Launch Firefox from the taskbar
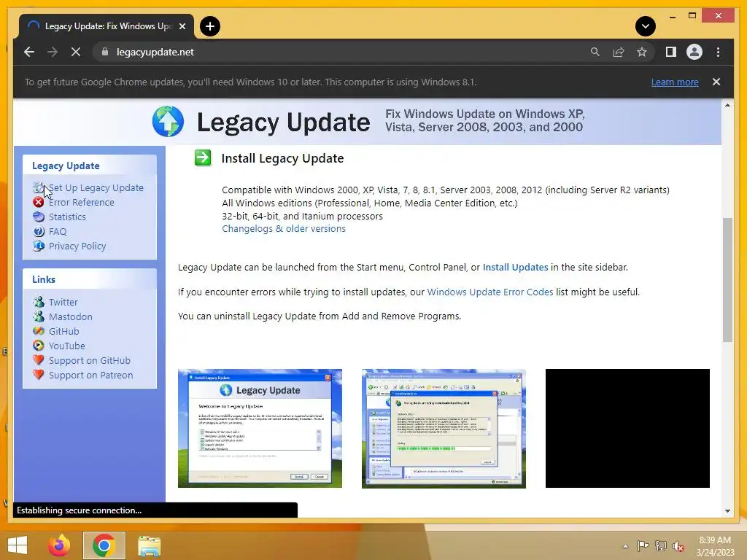This screenshot has width=747, height=560. pyautogui.click(x=59, y=545)
